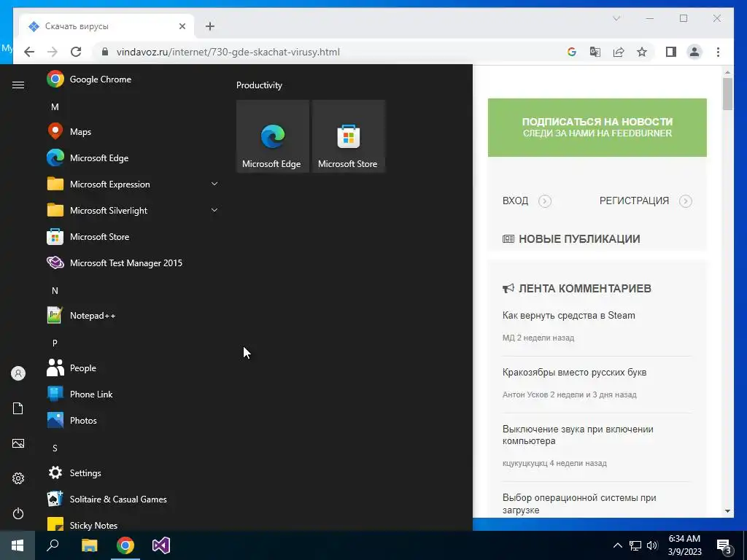Expand the Microsoft Silverlight folder

133,210
